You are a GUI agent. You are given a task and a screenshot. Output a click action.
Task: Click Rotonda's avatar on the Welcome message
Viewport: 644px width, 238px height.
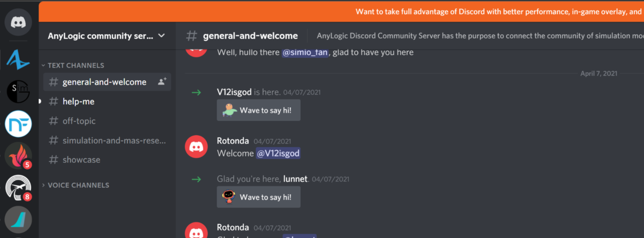coord(196,147)
